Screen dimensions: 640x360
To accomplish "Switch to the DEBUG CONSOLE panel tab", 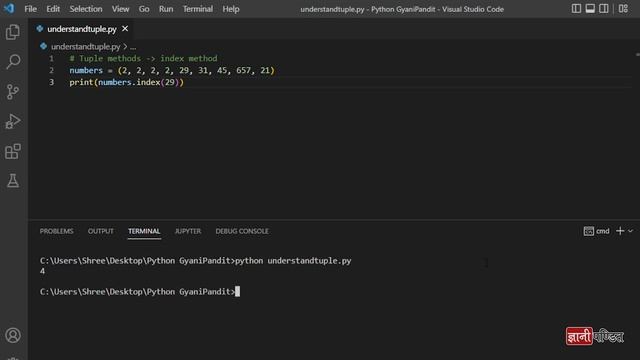I will [242, 231].
